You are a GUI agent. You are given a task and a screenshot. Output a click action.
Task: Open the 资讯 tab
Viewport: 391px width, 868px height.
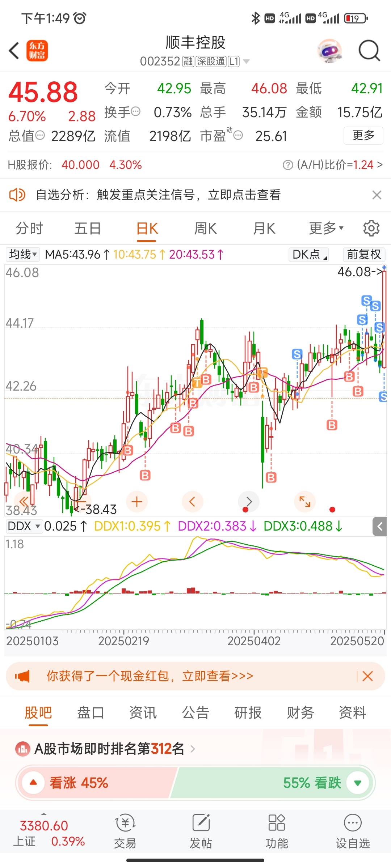143,712
